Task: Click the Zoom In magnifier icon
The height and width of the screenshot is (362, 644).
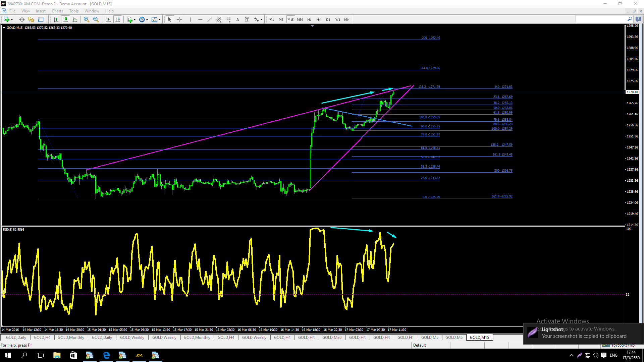Action: 87,19
